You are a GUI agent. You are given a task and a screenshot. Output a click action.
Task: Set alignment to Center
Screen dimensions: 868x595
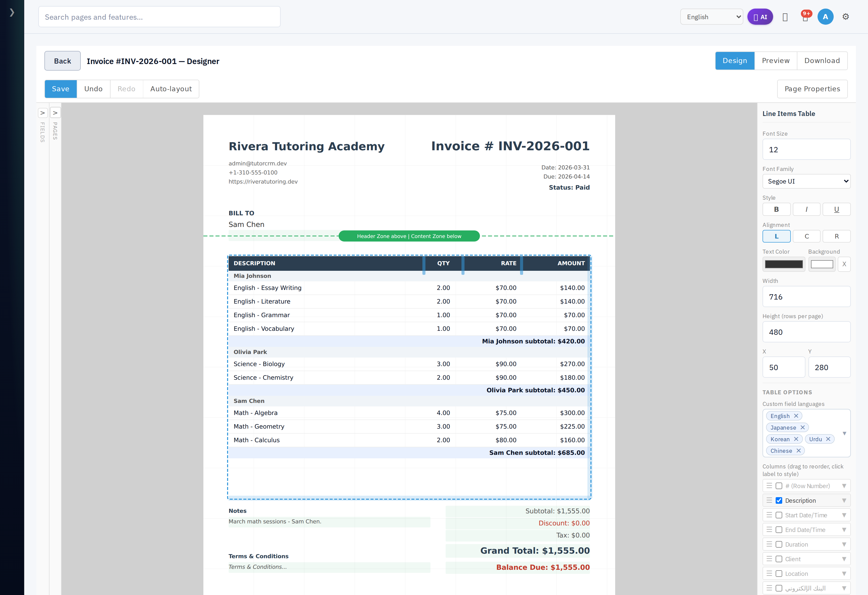tap(806, 236)
